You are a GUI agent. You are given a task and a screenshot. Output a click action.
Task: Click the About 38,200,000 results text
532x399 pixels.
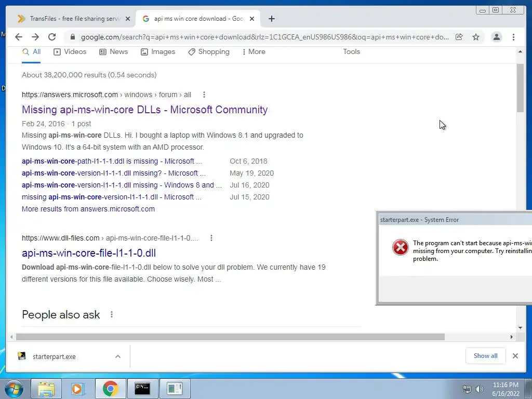[89, 75]
